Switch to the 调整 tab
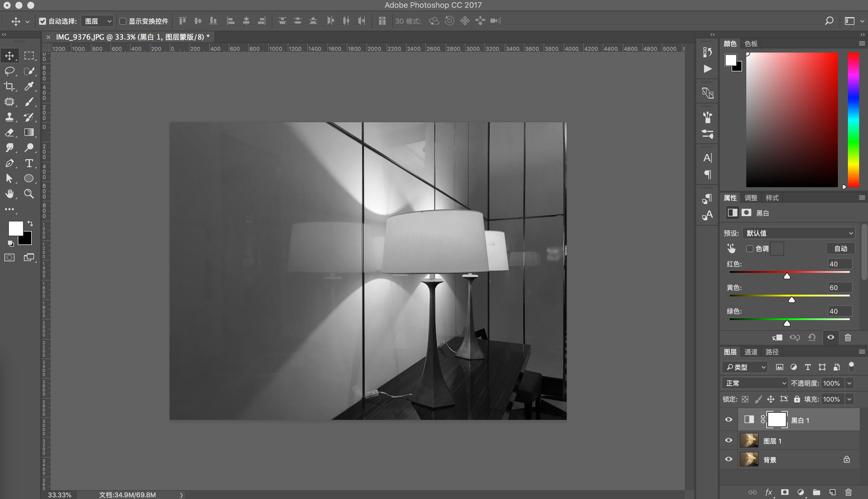The width and height of the screenshot is (868, 499). [x=751, y=198]
